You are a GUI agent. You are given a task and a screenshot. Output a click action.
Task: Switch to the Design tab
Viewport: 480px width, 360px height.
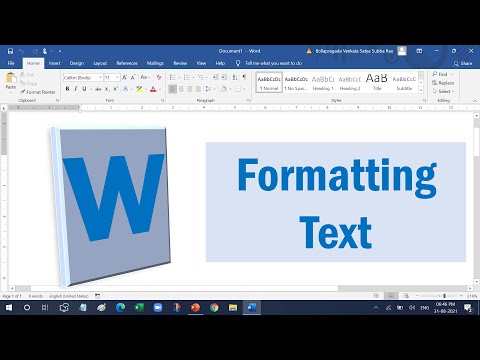pos(77,63)
